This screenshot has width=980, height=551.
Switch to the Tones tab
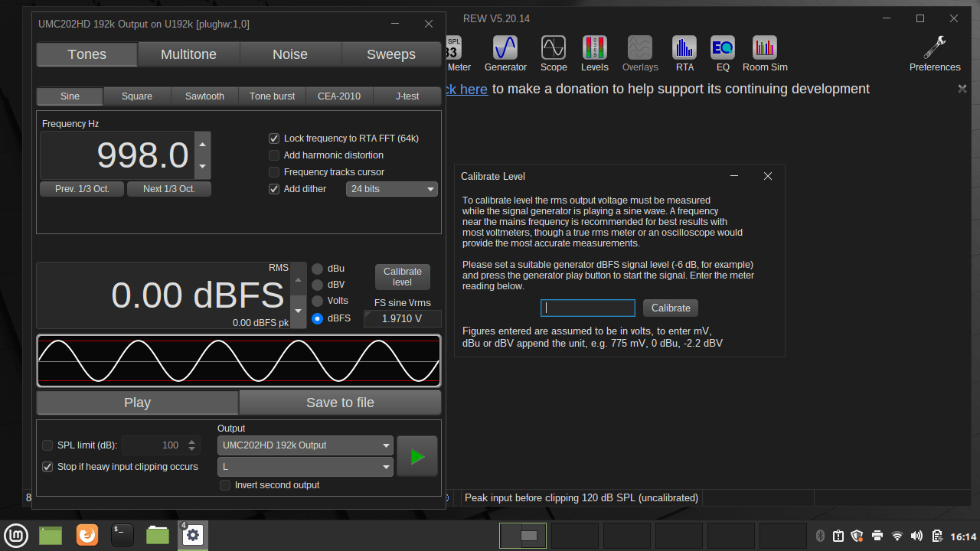(x=87, y=54)
